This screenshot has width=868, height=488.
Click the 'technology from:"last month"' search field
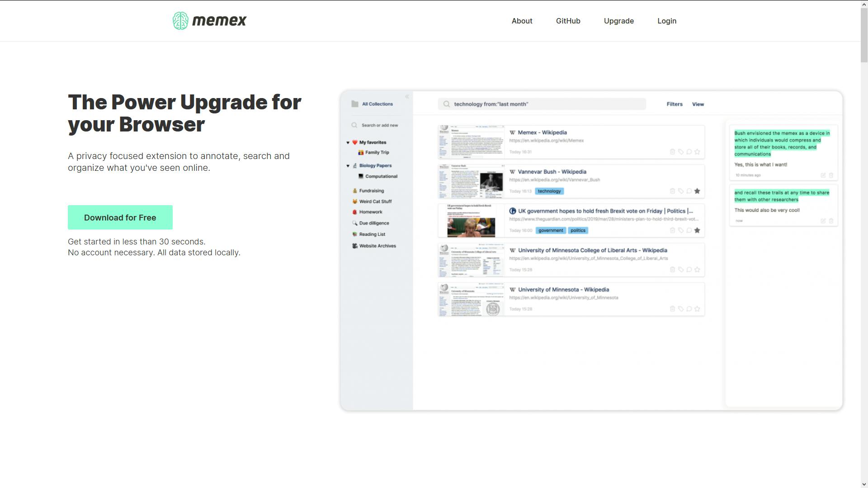click(x=542, y=104)
